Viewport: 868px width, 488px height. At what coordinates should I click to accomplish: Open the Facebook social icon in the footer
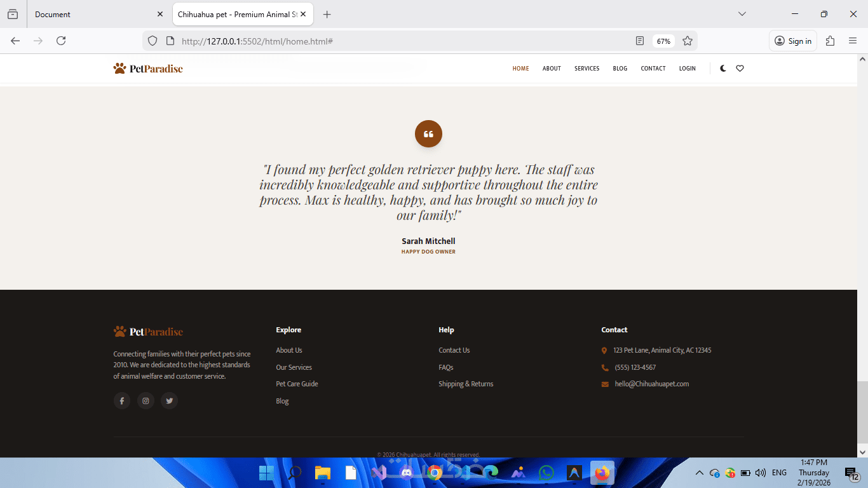122,401
